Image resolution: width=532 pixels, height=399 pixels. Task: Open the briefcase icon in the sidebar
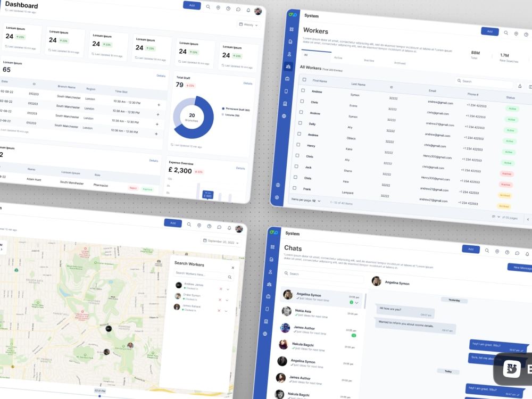288,79
